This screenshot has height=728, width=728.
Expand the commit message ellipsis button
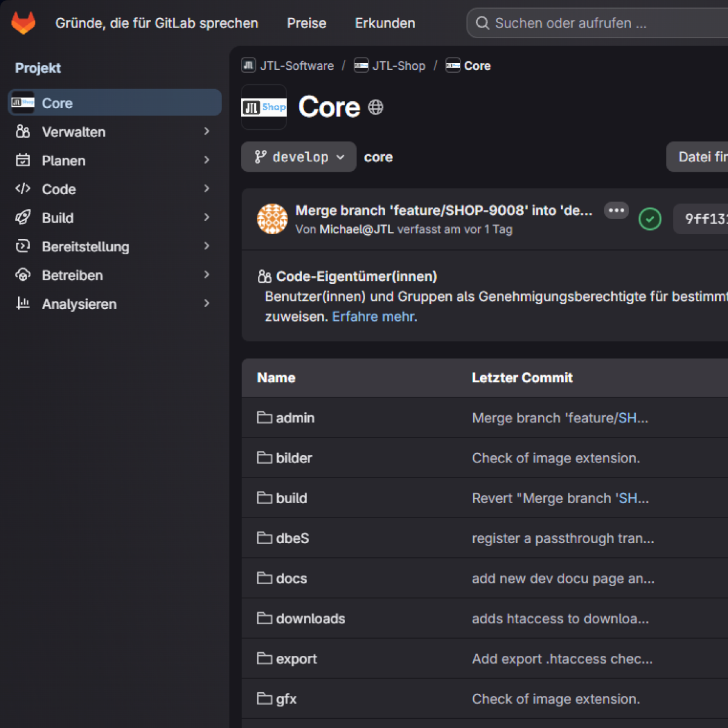(x=616, y=211)
